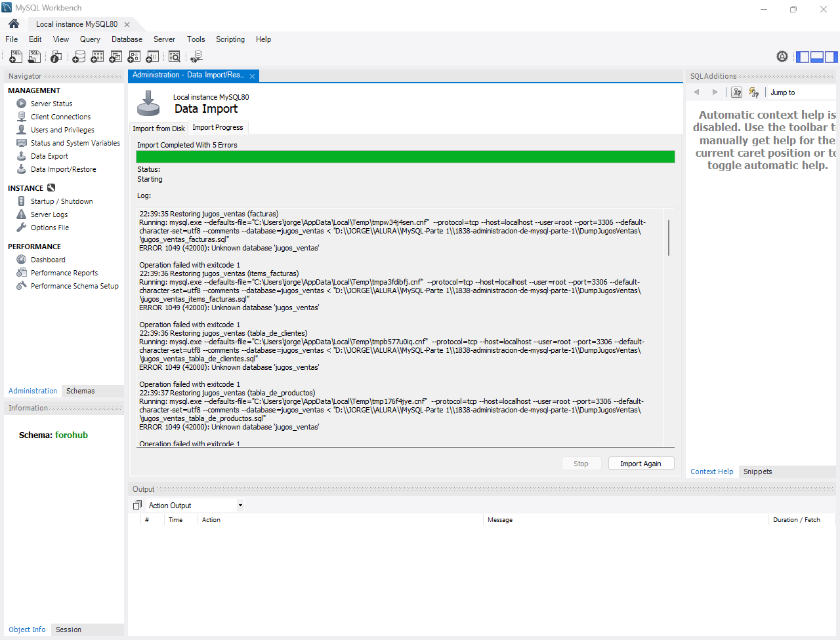This screenshot has width=840, height=640.
Task: Open the View menu
Action: pos(61,39)
